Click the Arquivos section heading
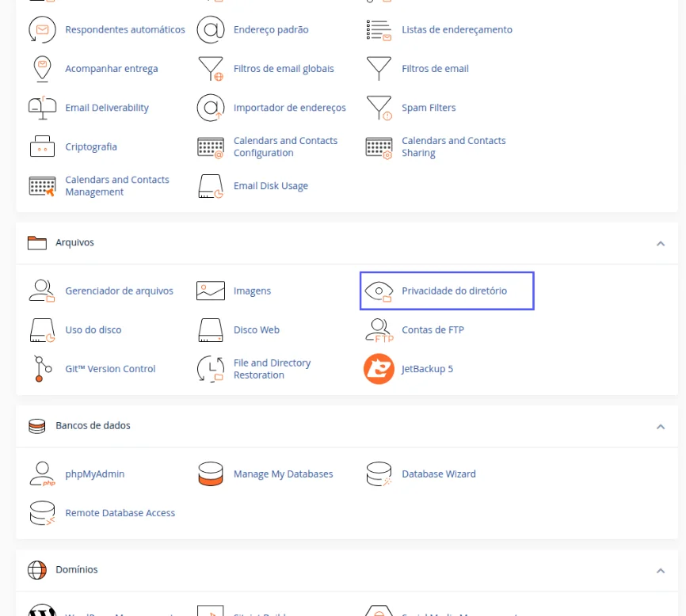 [x=74, y=242]
